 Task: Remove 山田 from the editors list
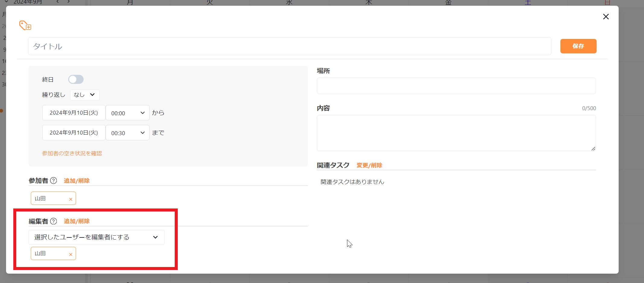pyautogui.click(x=71, y=254)
